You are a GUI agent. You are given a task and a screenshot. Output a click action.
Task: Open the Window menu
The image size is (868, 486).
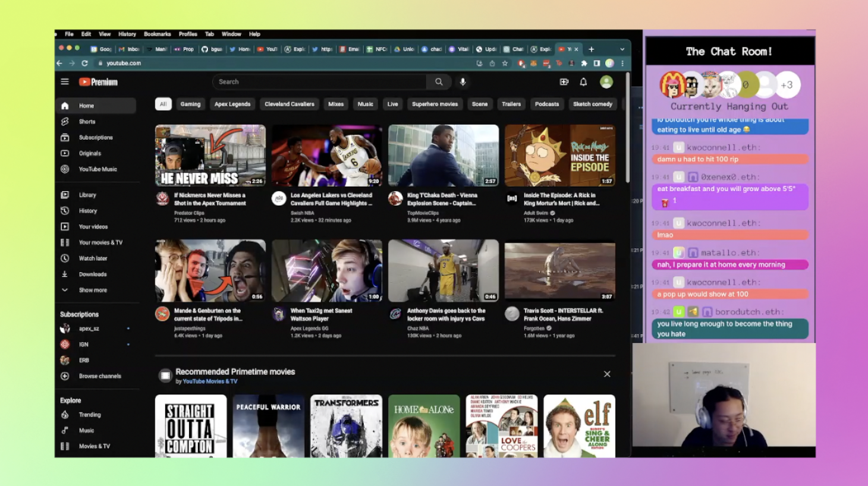point(231,34)
